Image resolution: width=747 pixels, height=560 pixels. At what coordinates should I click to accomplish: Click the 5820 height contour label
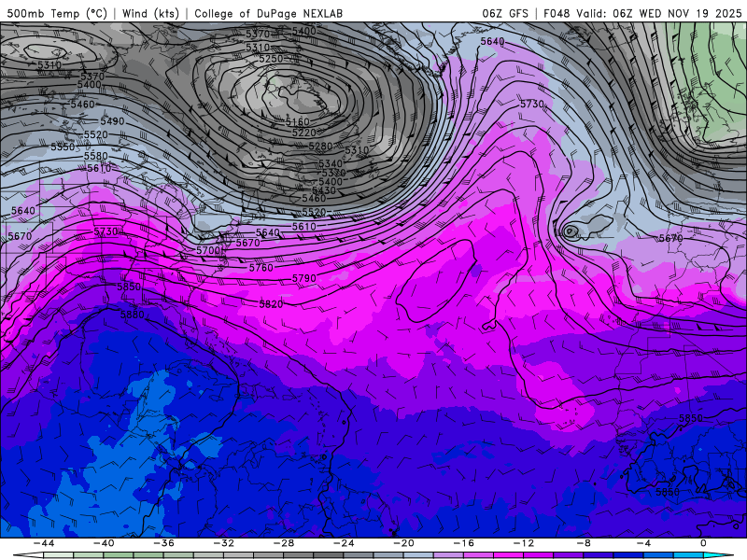point(271,304)
